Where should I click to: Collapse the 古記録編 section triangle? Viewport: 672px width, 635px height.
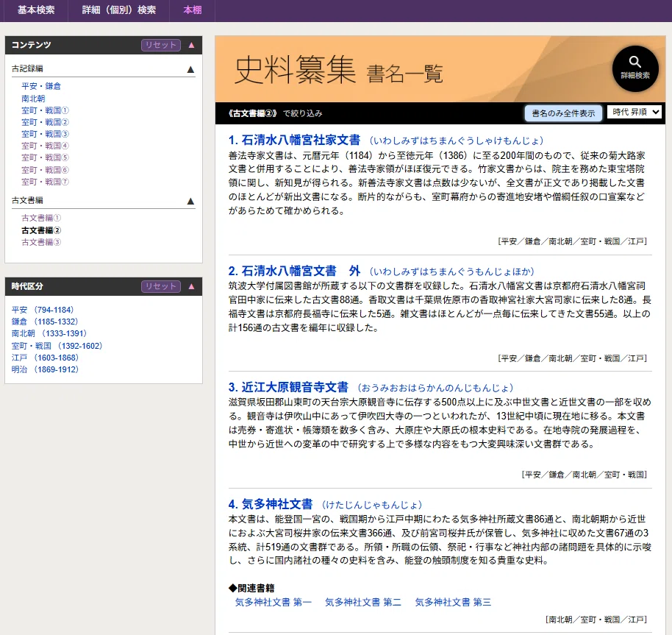pyautogui.click(x=190, y=69)
